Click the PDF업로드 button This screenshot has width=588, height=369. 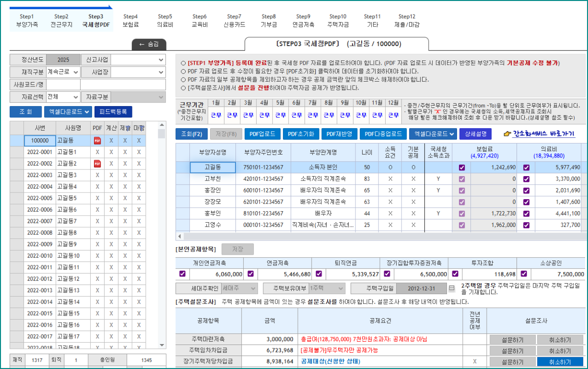(262, 134)
